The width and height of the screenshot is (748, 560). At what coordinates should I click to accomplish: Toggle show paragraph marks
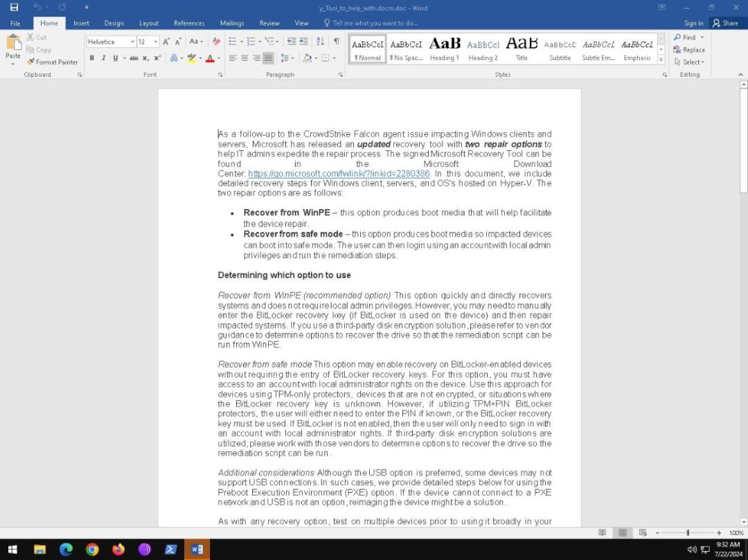click(x=337, y=42)
